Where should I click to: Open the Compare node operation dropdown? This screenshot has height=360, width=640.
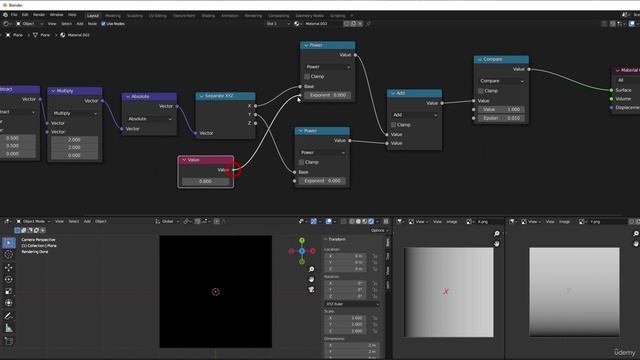click(x=501, y=81)
